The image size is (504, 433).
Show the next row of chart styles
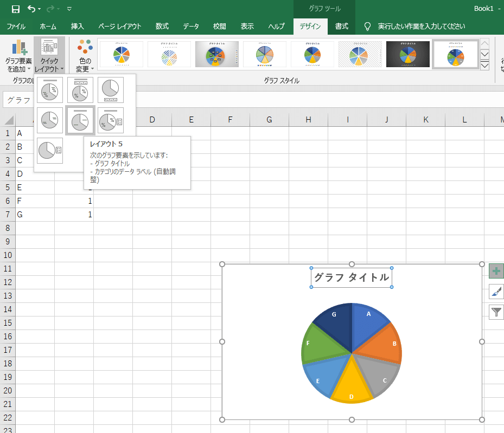tap(484, 54)
